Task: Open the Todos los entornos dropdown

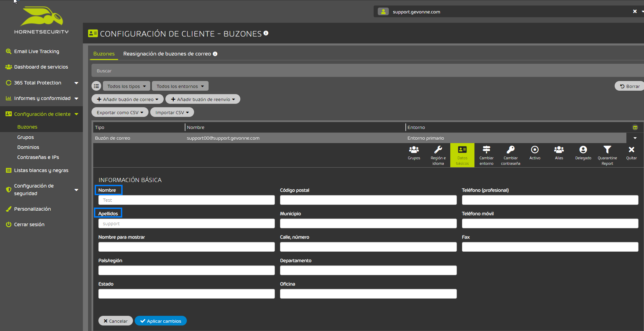Action: 180,86
